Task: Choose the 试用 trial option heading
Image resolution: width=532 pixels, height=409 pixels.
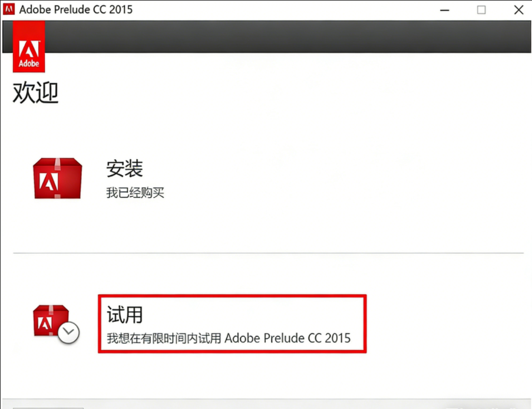Action: [x=124, y=314]
